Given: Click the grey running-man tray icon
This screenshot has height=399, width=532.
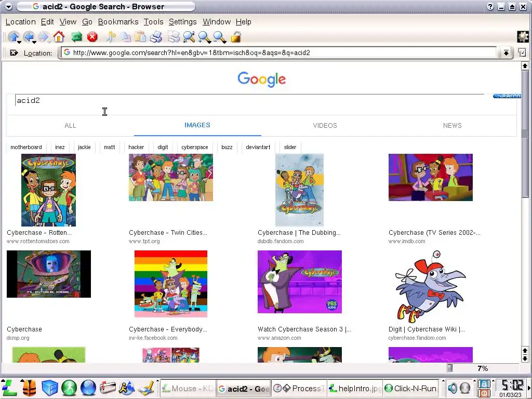Looking at the screenshot, I should click(465, 388).
